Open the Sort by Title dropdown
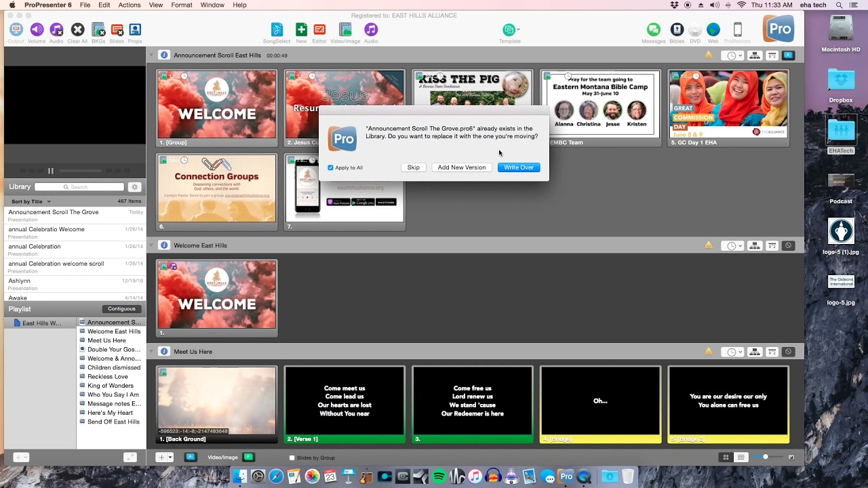 31,201
